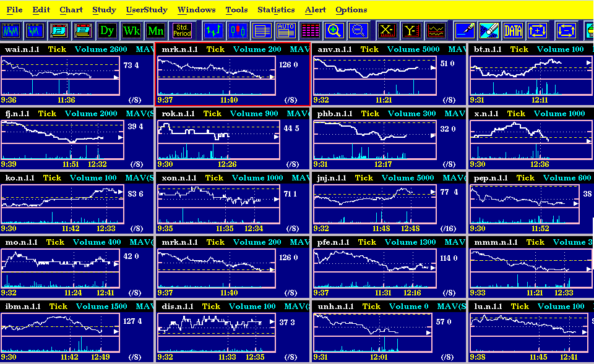Select the wai.n.1.1 price chart

[60, 68]
